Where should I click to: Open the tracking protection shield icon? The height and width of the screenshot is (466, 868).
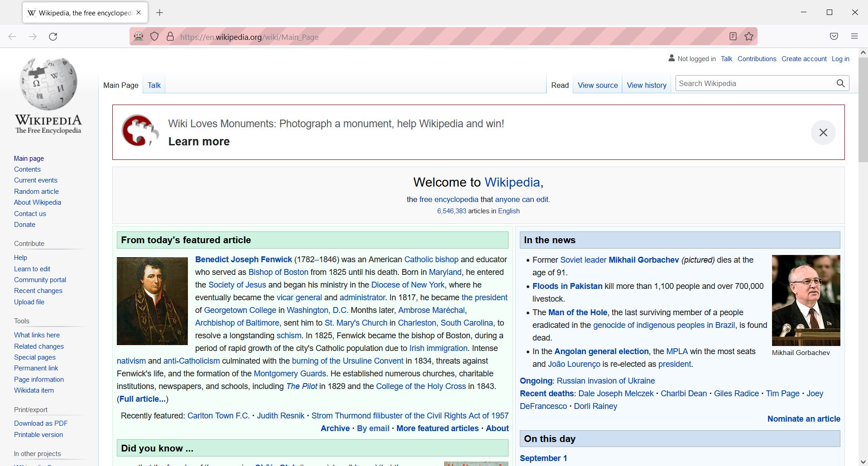tap(154, 37)
